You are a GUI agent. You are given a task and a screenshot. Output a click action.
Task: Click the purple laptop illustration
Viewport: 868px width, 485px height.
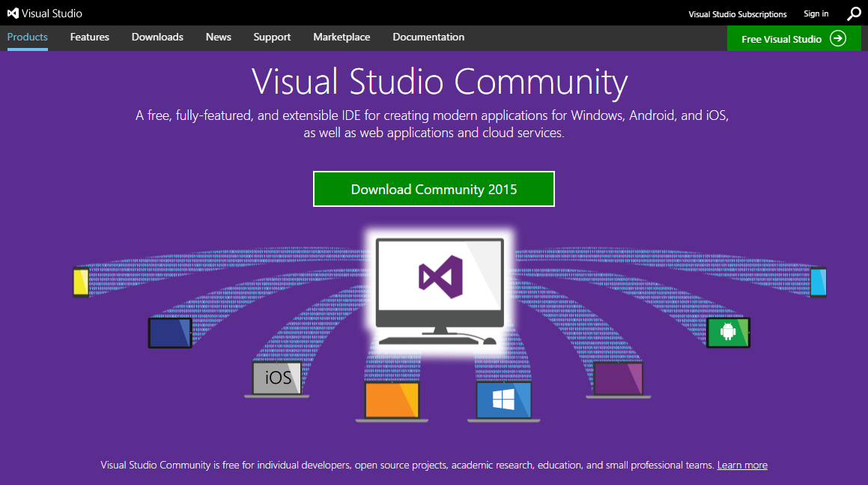click(x=619, y=379)
